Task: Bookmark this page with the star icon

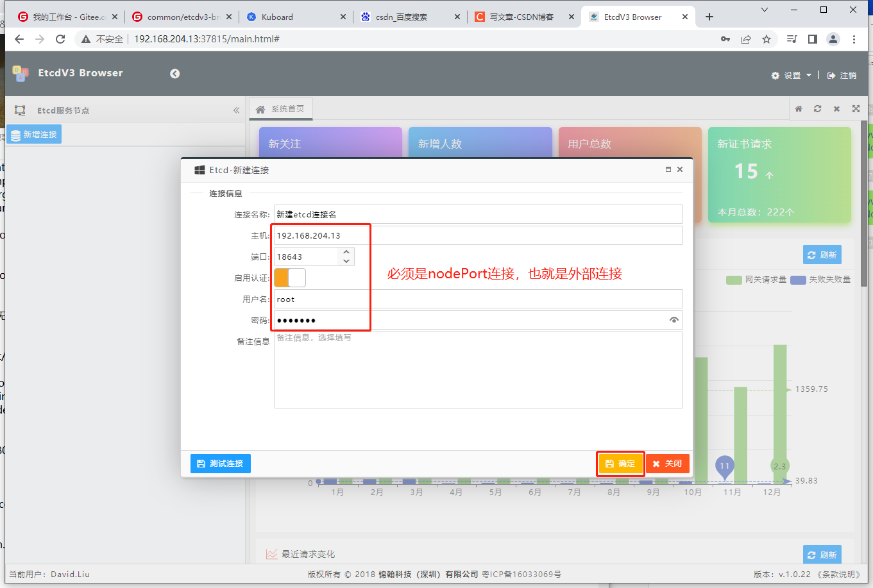Action: (767, 39)
